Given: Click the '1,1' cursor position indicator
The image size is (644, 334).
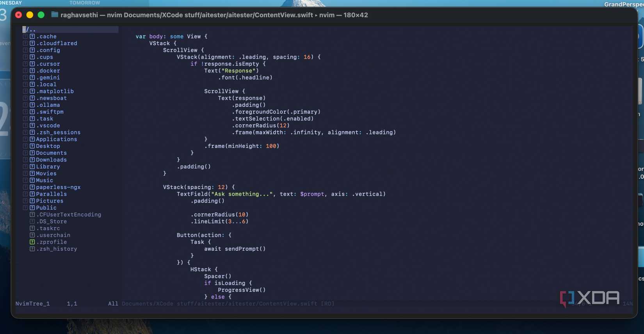Looking at the screenshot, I should 72,304.
